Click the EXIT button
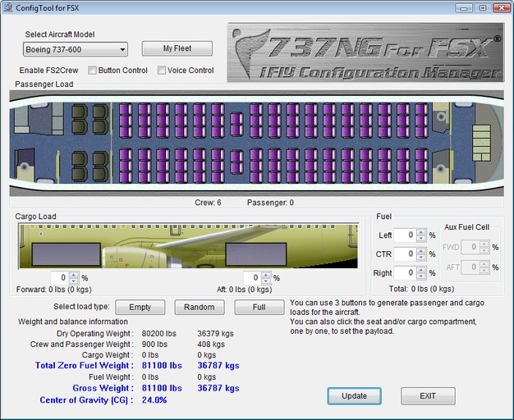The image size is (514, 420). (x=428, y=395)
